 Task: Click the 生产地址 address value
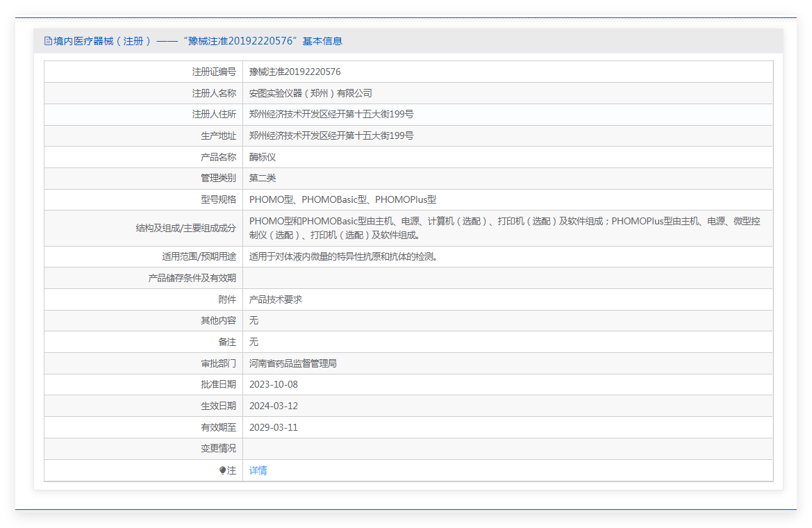pyautogui.click(x=331, y=135)
